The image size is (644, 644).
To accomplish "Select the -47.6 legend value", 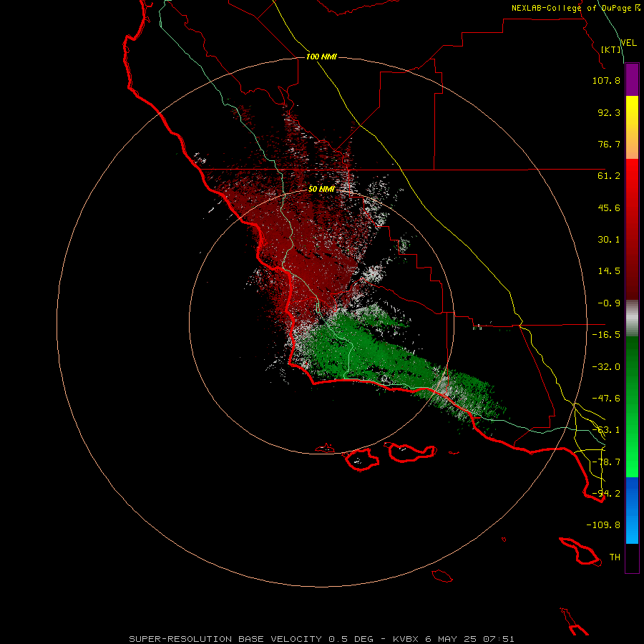I will [606, 399].
